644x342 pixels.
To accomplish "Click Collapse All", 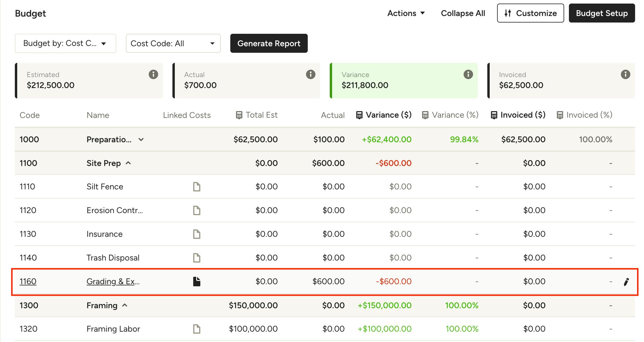I will coord(463,13).
